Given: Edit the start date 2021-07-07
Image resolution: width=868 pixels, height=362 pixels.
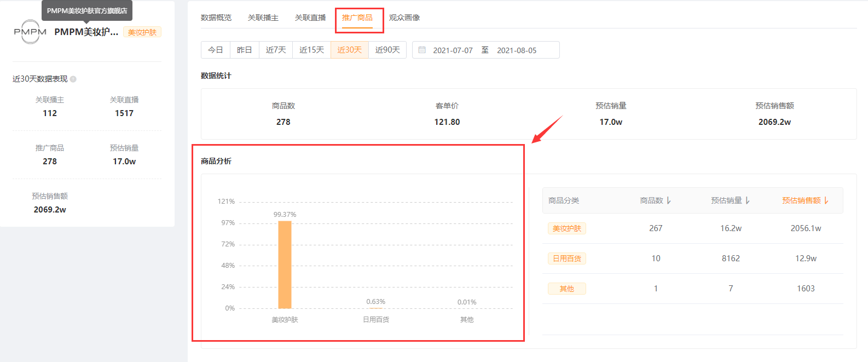Looking at the screenshot, I should click(x=453, y=50).
